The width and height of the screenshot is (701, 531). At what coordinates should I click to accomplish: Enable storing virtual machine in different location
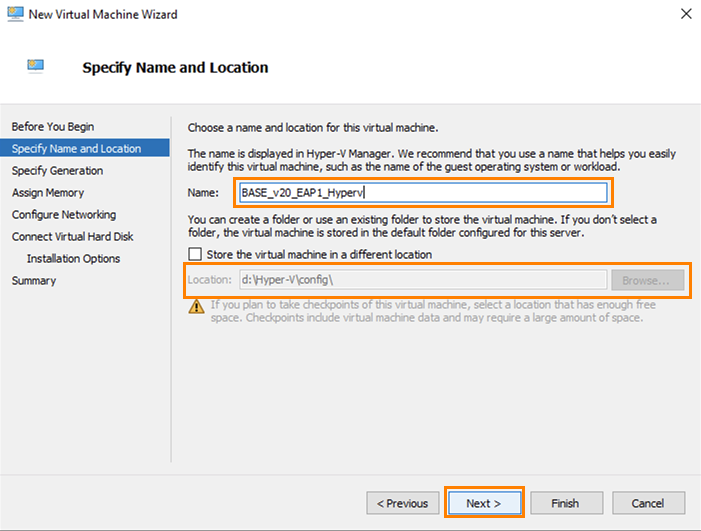click(197, 255)
